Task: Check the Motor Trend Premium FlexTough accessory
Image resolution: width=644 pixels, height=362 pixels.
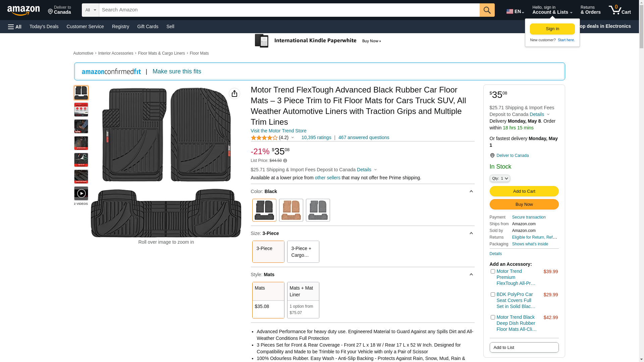Action: tap(492, 271)
